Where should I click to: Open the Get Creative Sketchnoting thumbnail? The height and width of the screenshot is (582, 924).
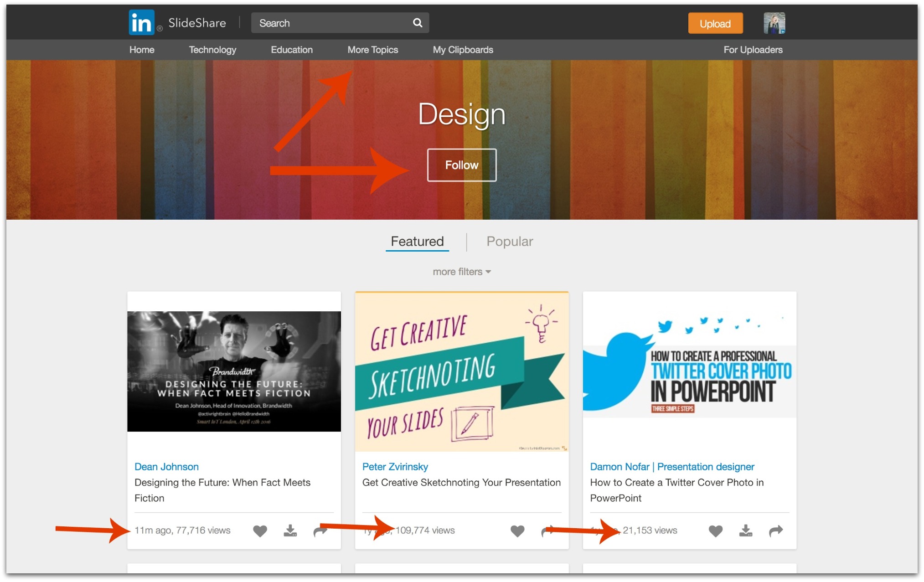(461, 372)
